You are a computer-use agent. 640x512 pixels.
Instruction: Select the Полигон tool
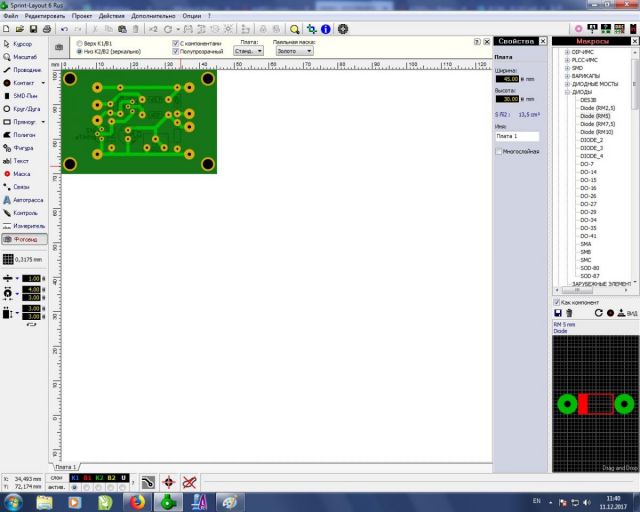[x=22, y=134]
